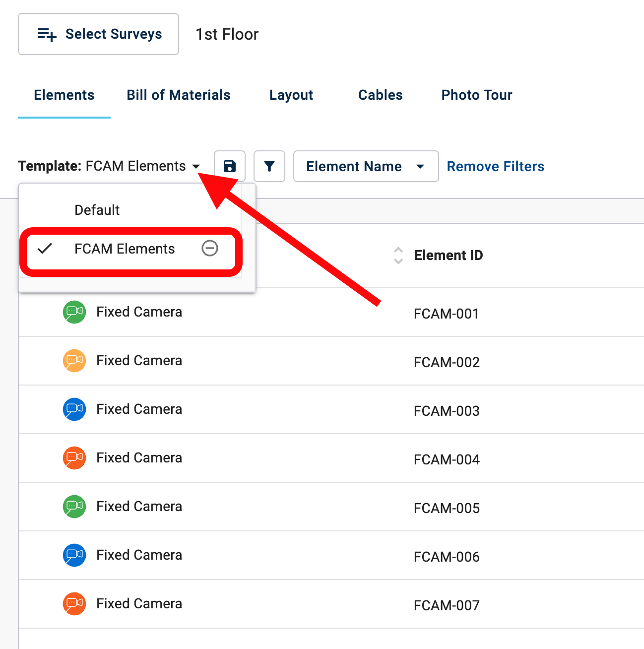The image size is (644, 649).
Task: Click the Remove Filters link
Action: 495,166
